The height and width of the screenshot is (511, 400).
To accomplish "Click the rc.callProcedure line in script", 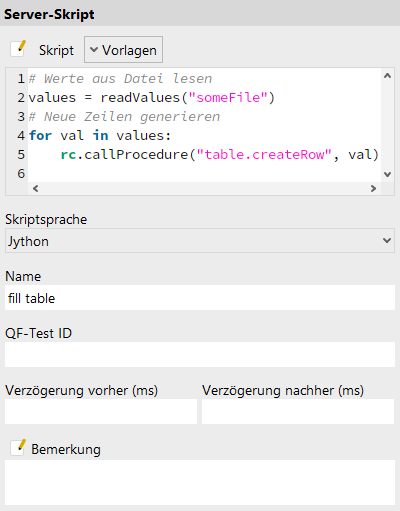I will click(x=220, y=155).
